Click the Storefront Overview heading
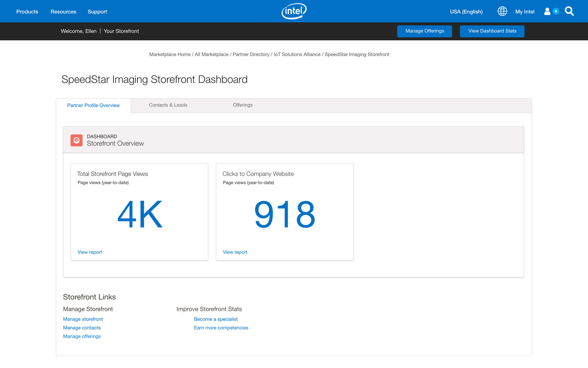Viewport: 588px width, 368px height. coord(115,143)
